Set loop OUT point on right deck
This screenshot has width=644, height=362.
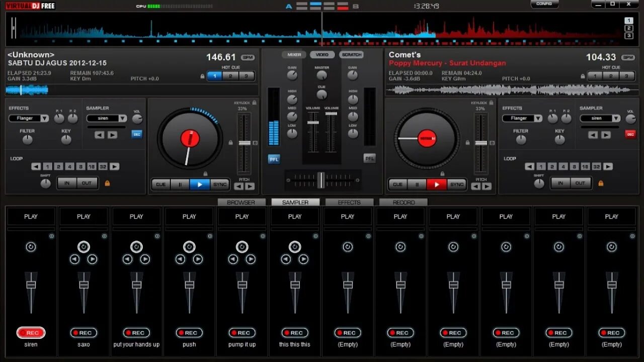(581, 183)
